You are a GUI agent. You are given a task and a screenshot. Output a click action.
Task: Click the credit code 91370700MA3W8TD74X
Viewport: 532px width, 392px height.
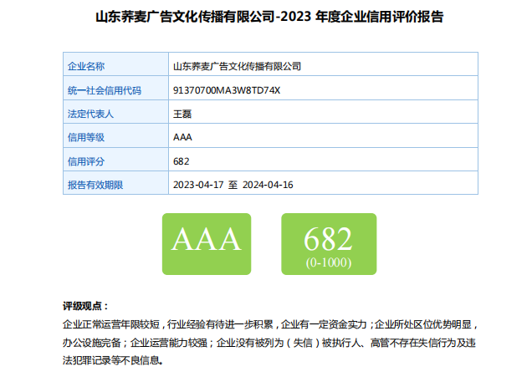(x=227, y=90)
